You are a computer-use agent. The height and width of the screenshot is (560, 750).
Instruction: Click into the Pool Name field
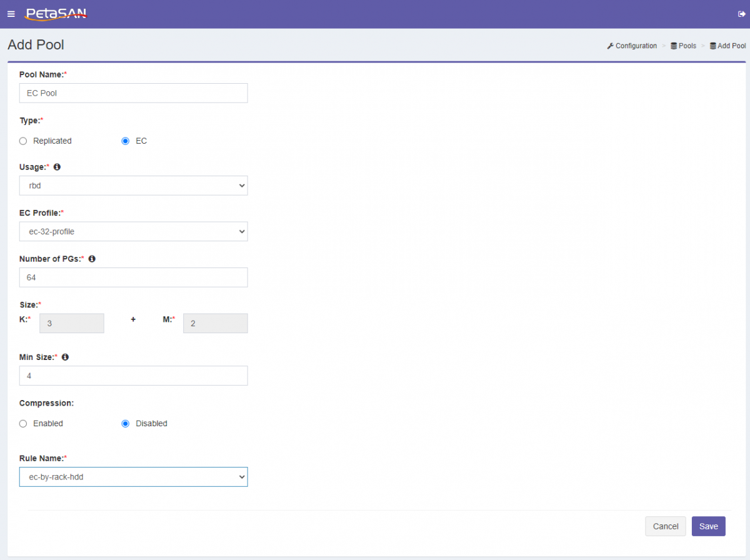[x=133, y=93]
